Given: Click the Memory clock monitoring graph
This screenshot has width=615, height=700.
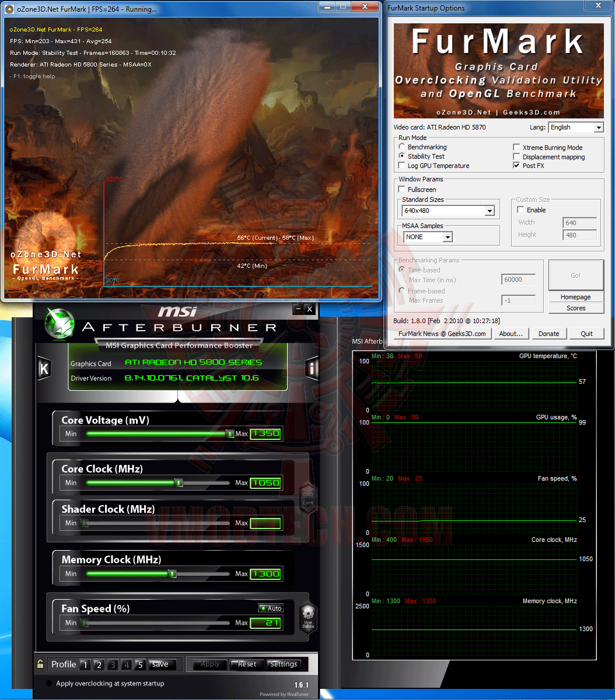Looking at the screenshot, I should (x=474, y=630).
